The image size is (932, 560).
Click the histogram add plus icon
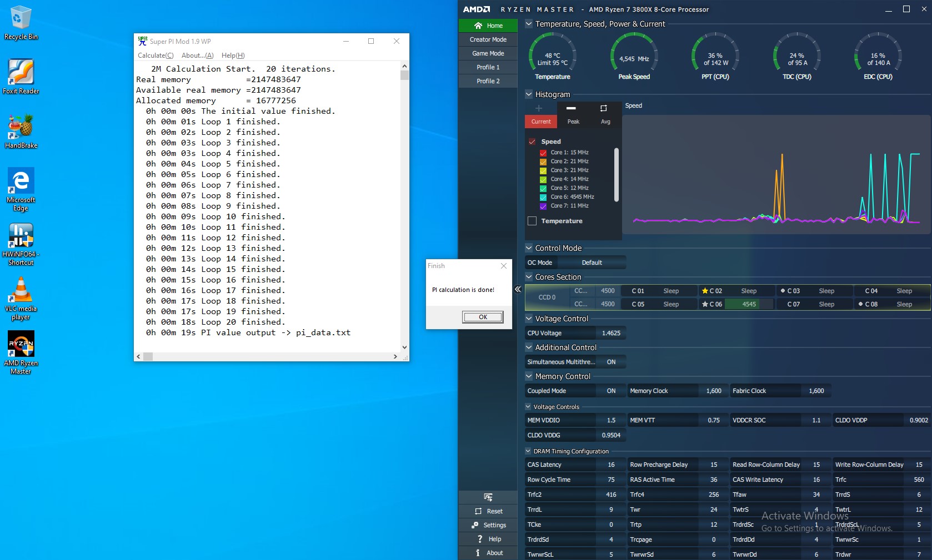[x=538, y=108]
